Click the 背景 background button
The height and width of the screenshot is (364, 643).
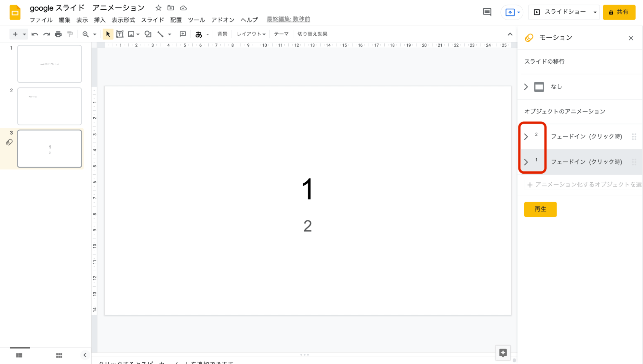(222, 34)
